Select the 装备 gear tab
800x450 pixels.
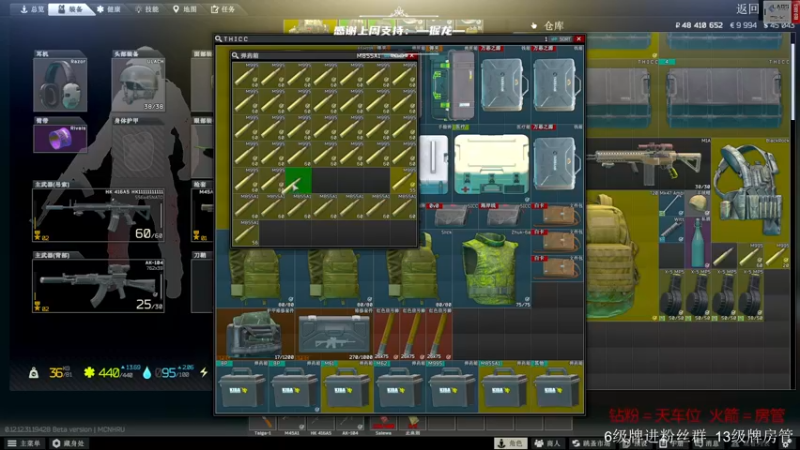pos(70,9)
